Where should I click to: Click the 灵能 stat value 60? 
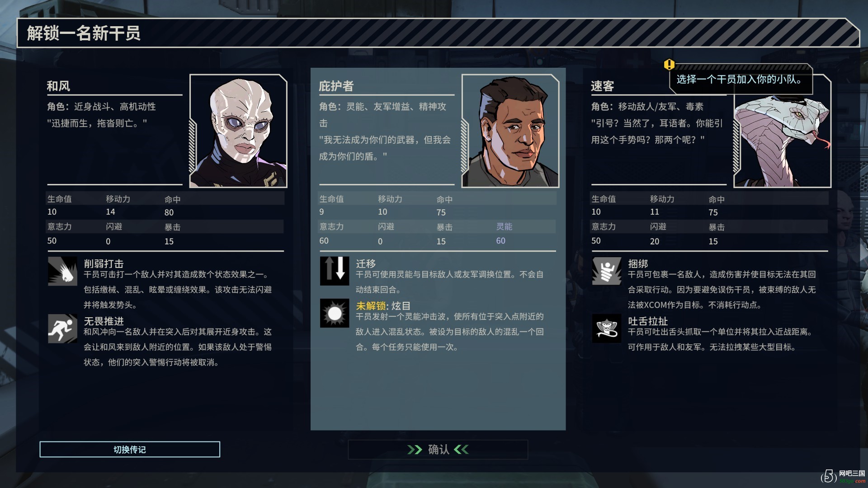(500, 241)
